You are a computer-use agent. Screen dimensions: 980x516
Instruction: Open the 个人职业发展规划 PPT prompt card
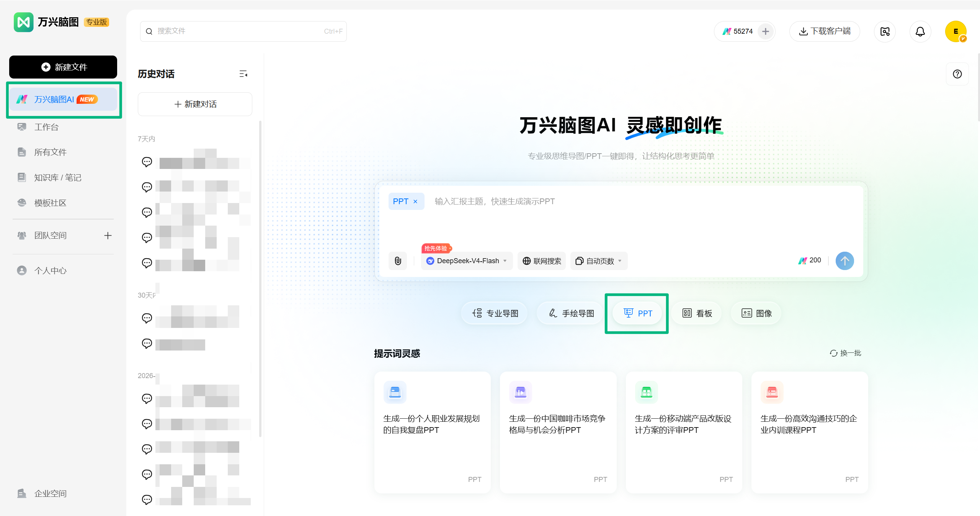pos(433,432)
